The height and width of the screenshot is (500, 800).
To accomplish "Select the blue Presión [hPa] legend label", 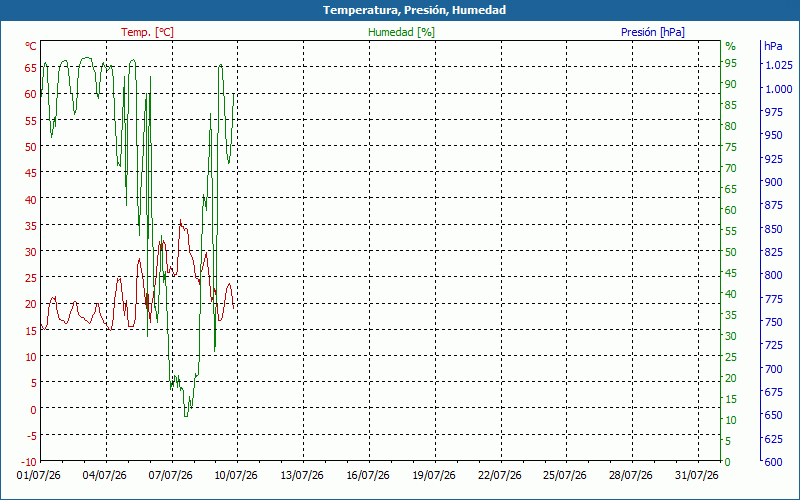I will (x=653, y=32).
